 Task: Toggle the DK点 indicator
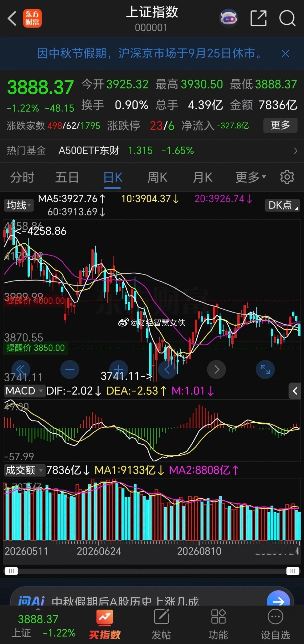click(x=282, y=205)
